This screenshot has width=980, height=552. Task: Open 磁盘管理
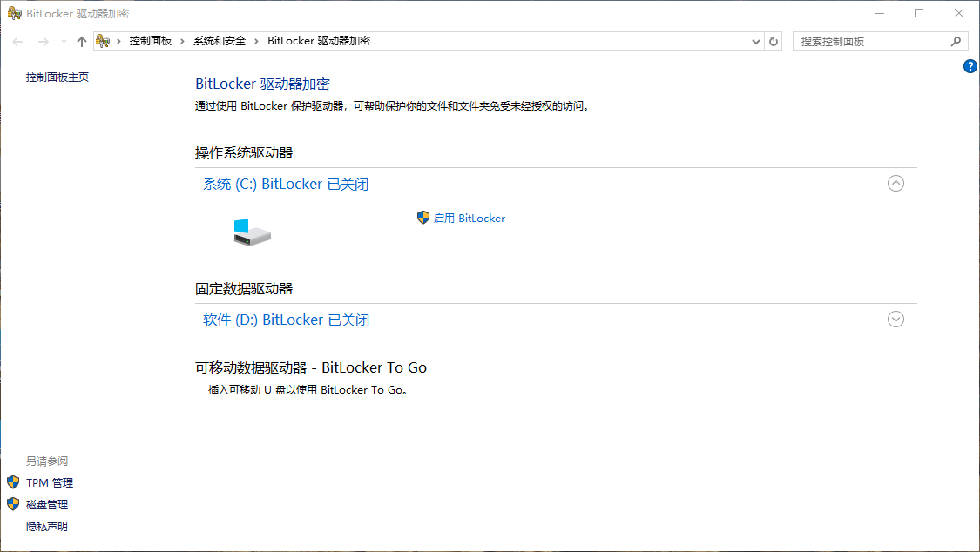click(47, 504)
